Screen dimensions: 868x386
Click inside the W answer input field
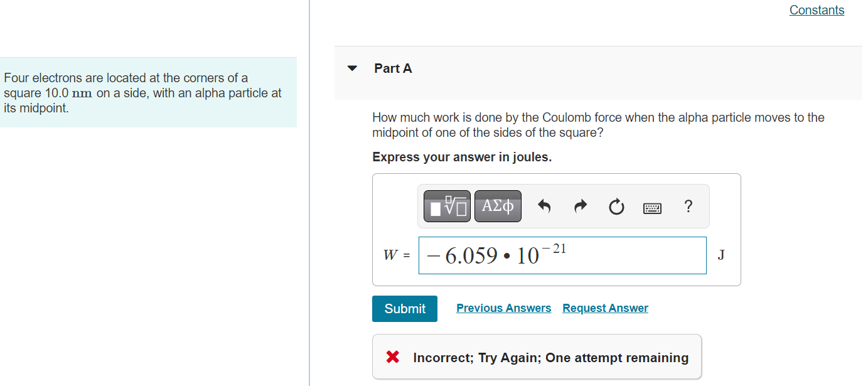pos(628,255)
